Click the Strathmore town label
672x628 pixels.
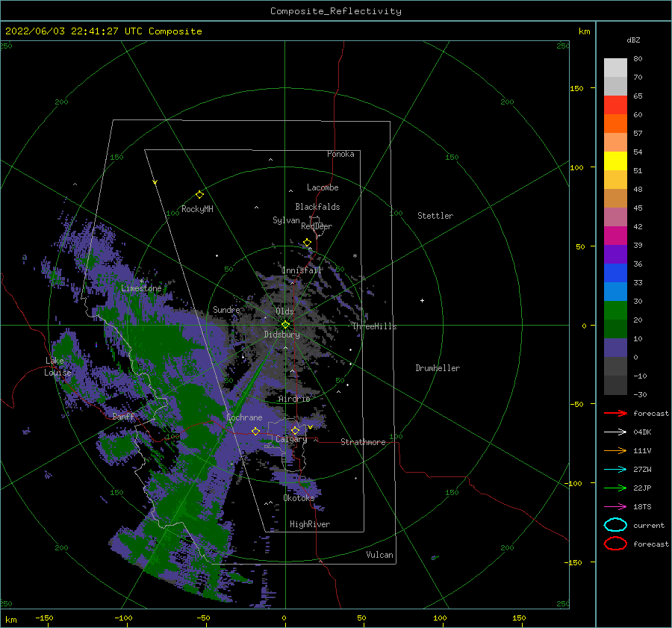[x=363, y=442]
